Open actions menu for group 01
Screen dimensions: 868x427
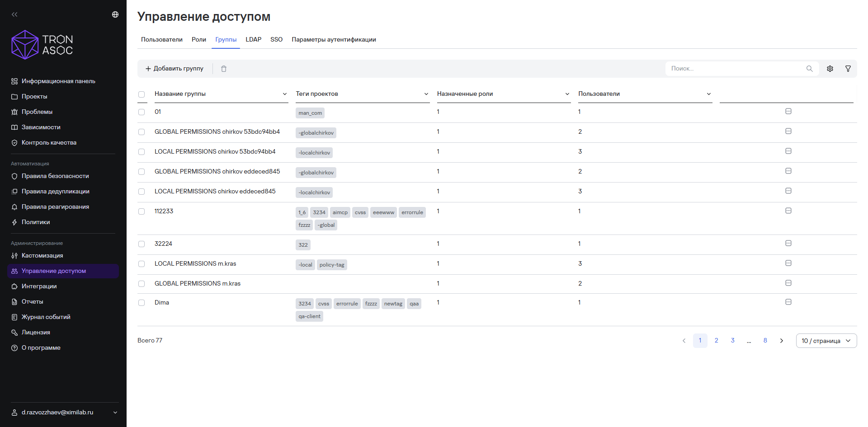coord(788,111)
